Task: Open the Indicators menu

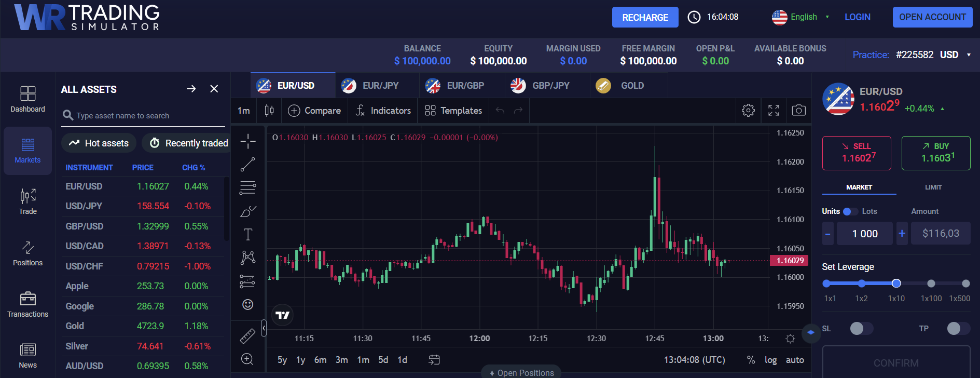Action: coord(383,111)
